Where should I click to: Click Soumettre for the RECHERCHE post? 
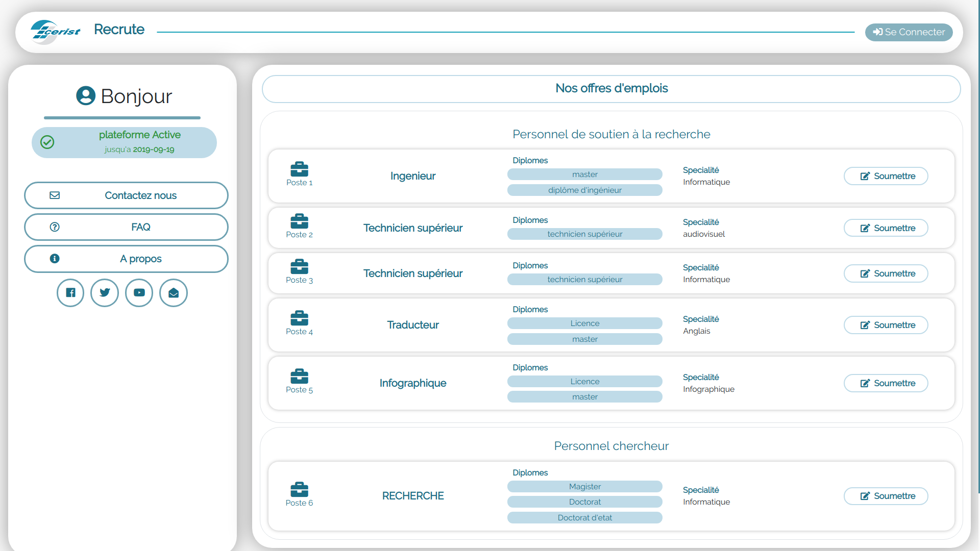pyautogui.click(x=886, y=496)
